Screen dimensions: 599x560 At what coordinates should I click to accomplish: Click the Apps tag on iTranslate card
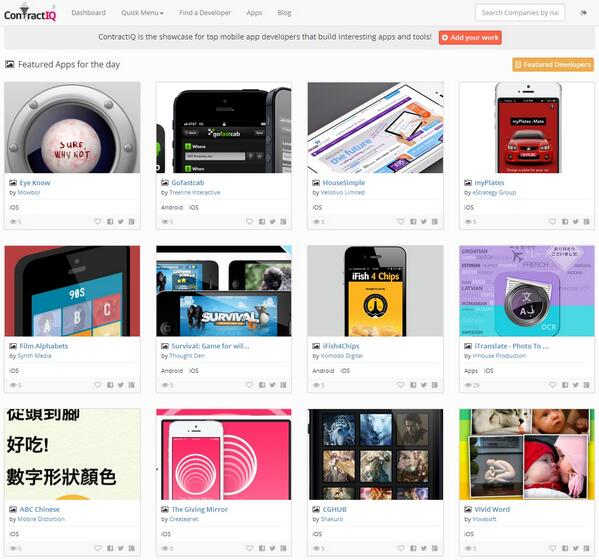click(471, 371)
